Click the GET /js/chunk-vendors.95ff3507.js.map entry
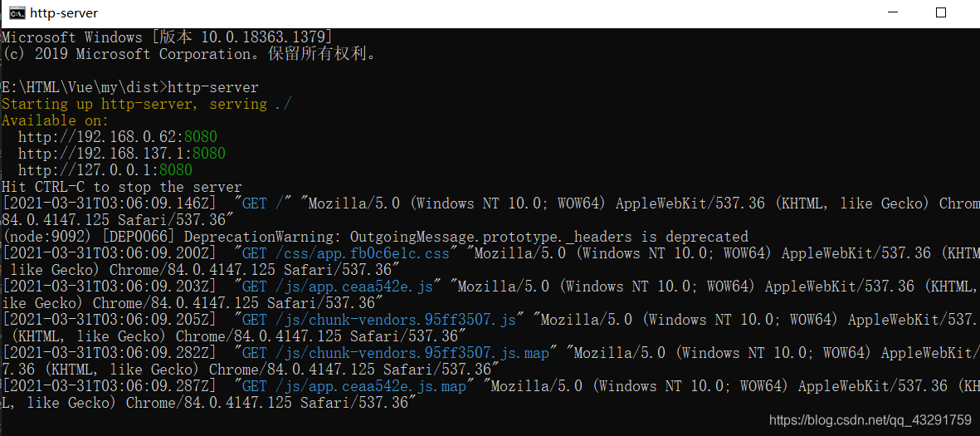Viewport: 980px width, 436px height. (396, 354)
